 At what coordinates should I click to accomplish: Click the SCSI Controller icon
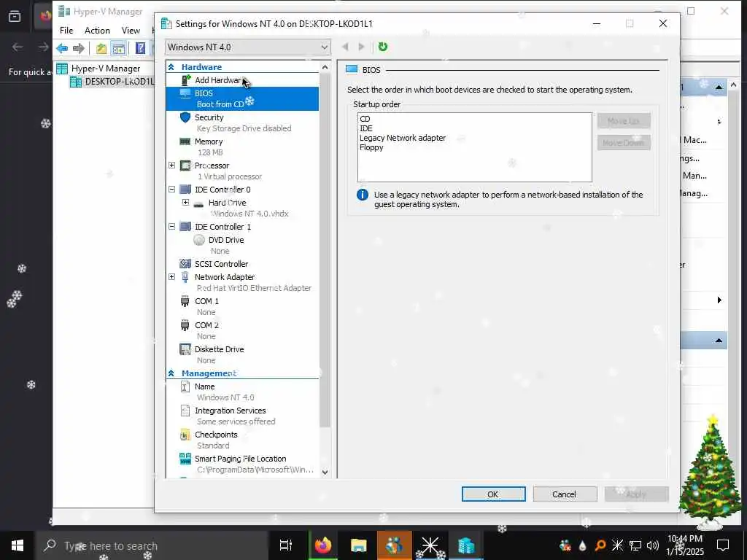click(185, 263)
